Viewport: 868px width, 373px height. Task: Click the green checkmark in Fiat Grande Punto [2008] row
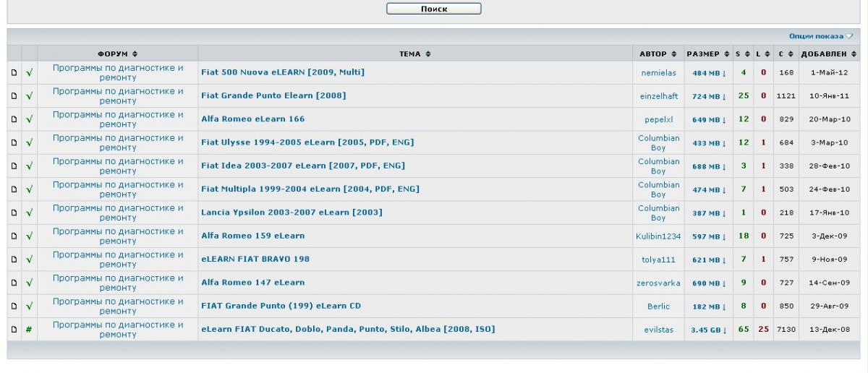tap(30, 96)
